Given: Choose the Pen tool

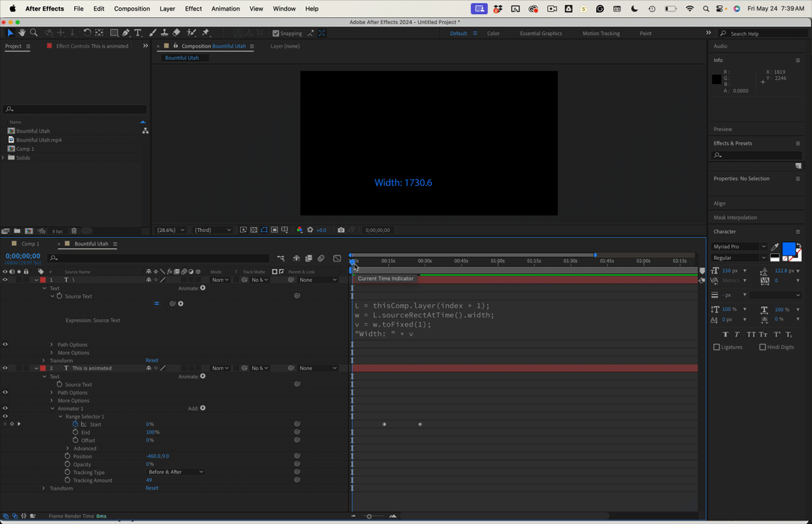Looking at the screenshot, I should (127, 33).
